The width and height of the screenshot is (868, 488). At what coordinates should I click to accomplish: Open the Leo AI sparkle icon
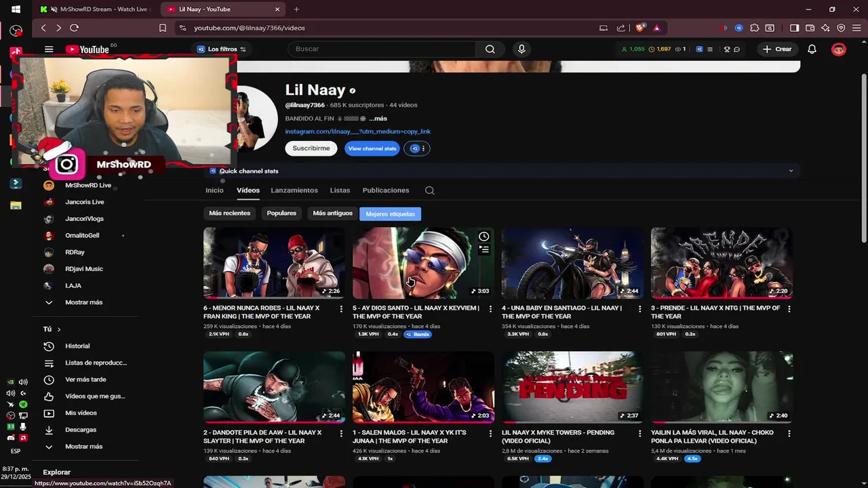tap(825, 28)
